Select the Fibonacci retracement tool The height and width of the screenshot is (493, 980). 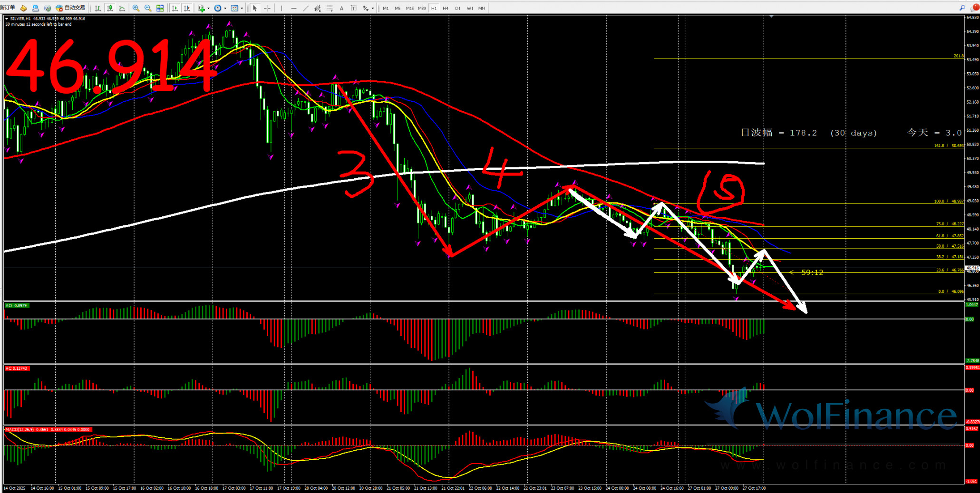(x=330, y=8)
